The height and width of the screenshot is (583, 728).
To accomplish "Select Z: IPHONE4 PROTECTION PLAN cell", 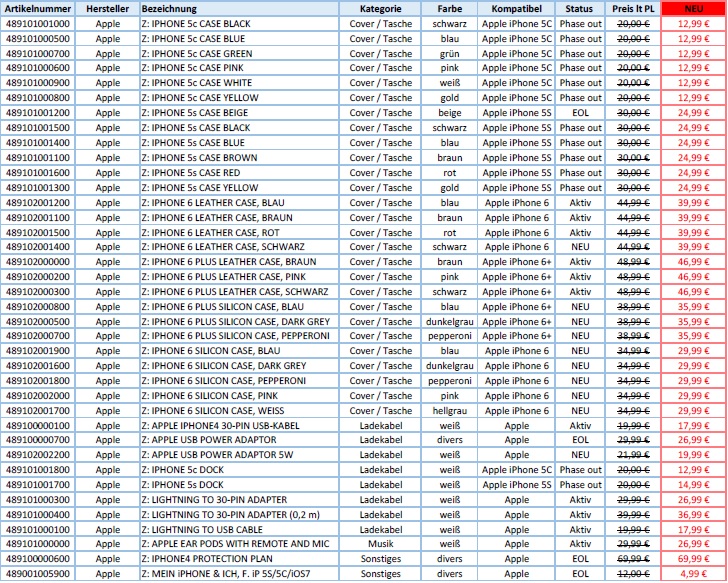I will (239, 558).
